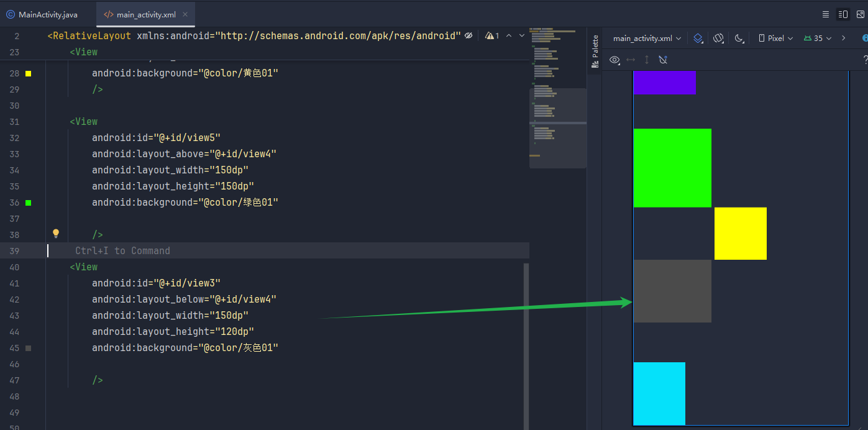868x430 pixels.
Task: Select the green view in the preview
Action: 672,168
